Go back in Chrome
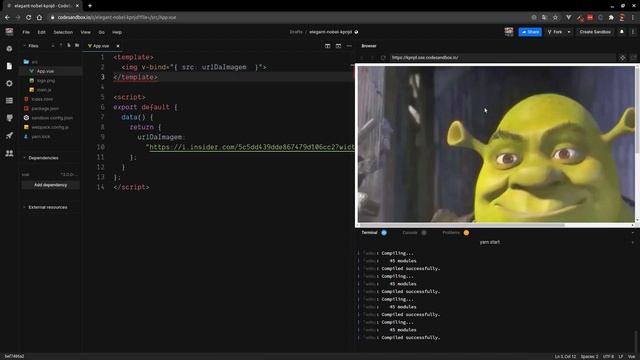 pos(7,17)
